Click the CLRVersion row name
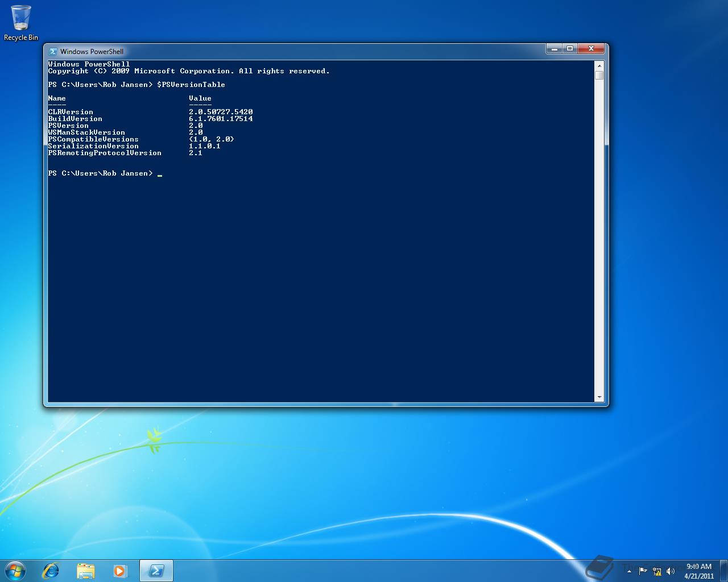Viewport: 728px width, 582px height. point(71,112)
